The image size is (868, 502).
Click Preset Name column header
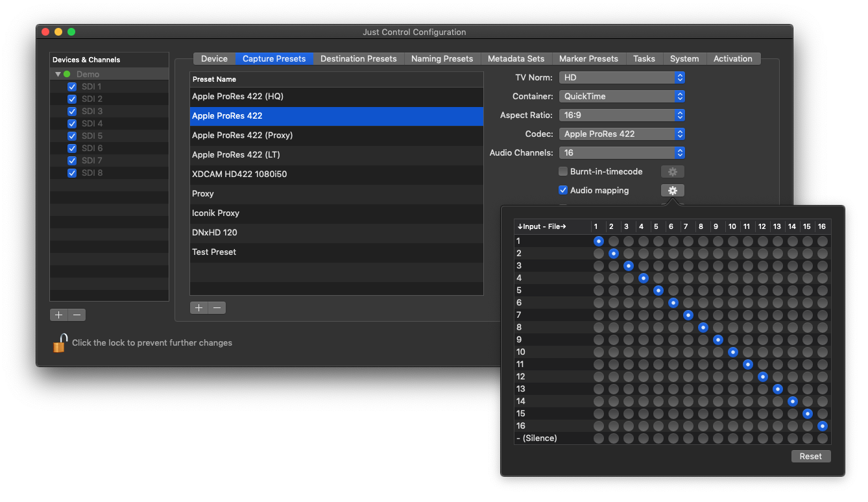click(337, 79)
